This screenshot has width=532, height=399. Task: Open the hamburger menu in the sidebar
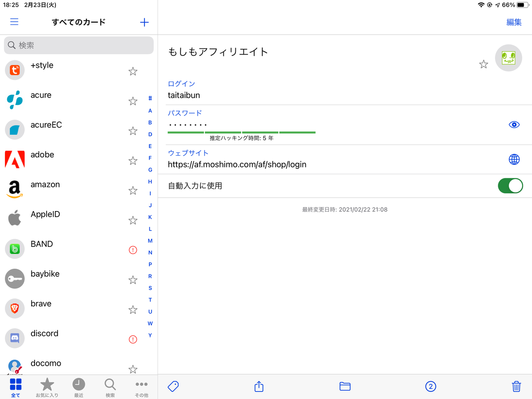click(x=14, y=22)
